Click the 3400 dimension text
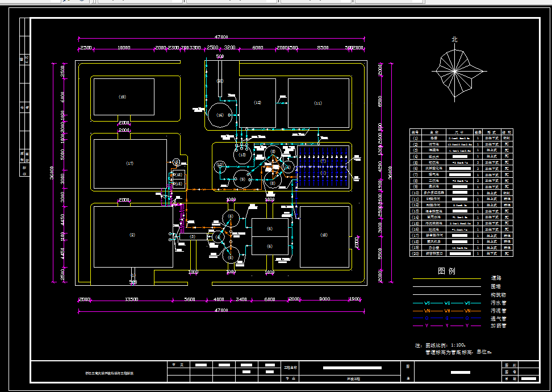This screenshot has height=392, width=552. (x=241, y=299)
